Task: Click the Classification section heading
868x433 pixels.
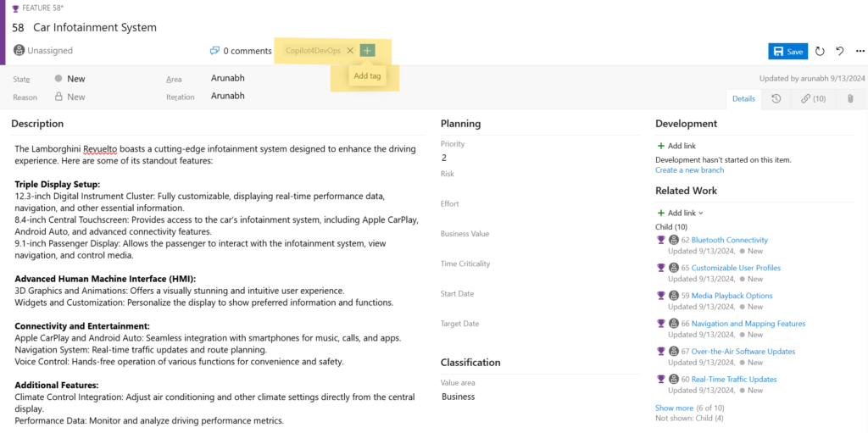Action: pos(470,363)
